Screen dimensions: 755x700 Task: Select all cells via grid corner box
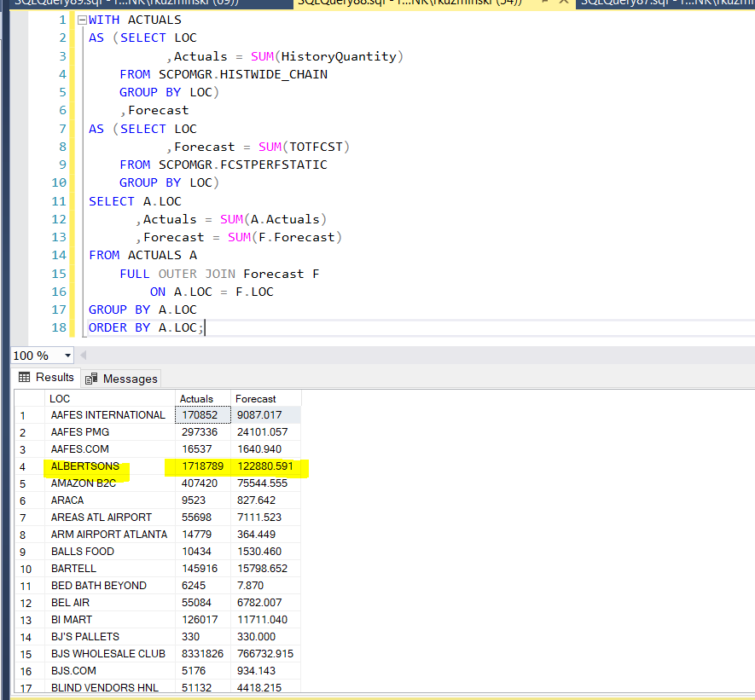(28, 398)
